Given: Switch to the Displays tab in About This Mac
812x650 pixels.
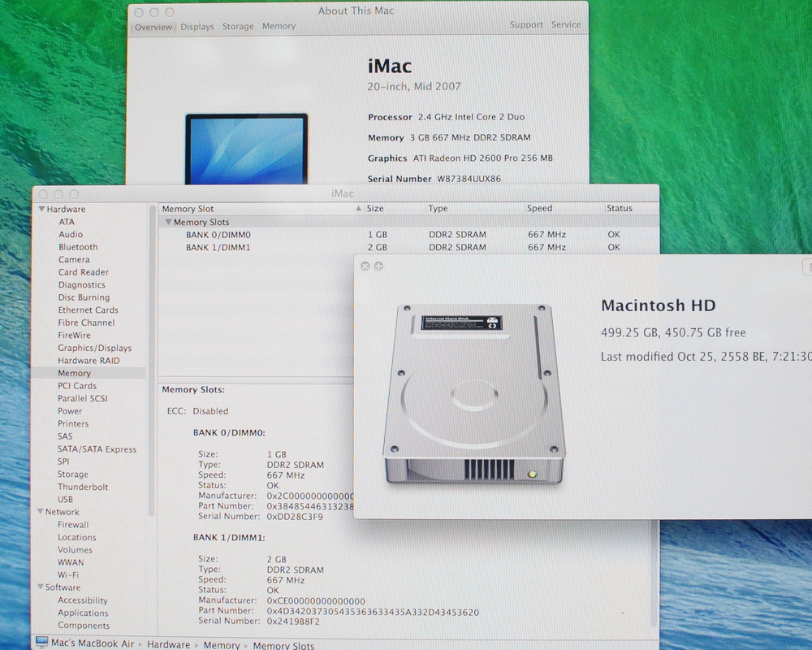Looking at the screenshot, I should click(197, 27).
